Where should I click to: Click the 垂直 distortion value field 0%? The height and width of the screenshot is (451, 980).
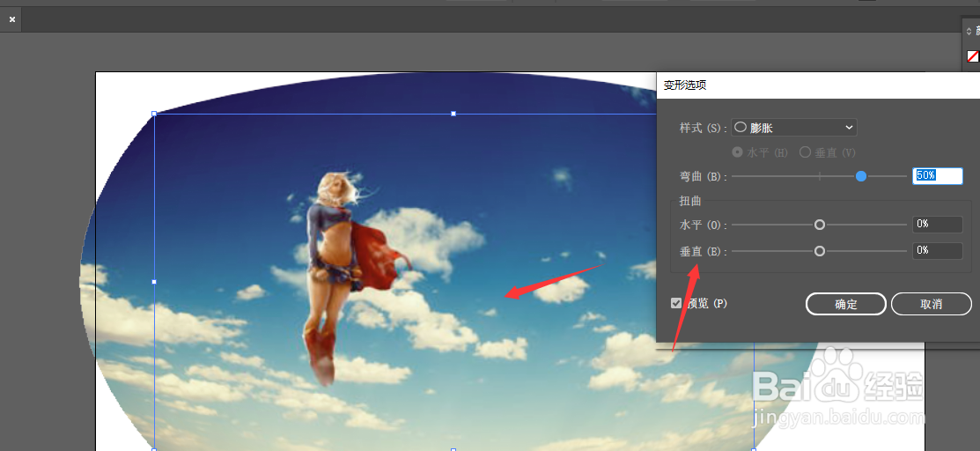[x=938, y=251]
